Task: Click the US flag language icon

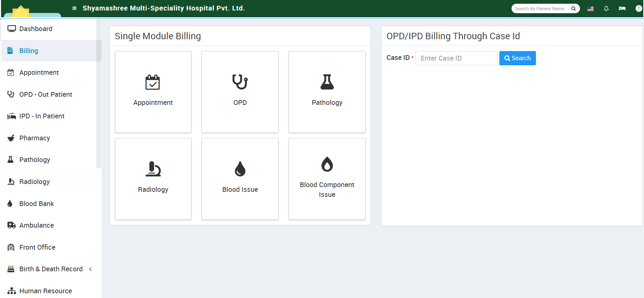Action: tap(590, 9)
